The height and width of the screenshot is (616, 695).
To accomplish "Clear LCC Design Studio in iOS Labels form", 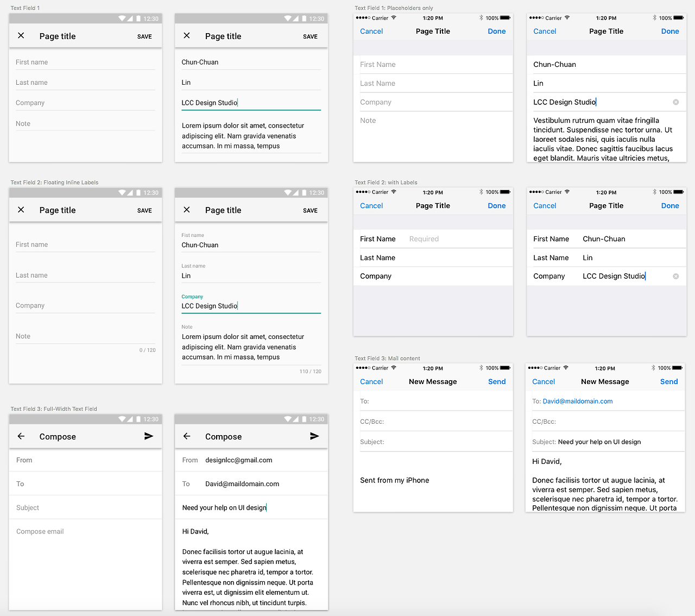I will pyautogui.click(x=676, y=276).
